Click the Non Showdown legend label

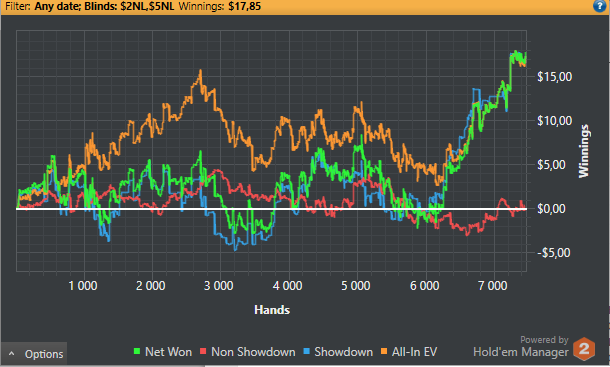coord(253,352)
